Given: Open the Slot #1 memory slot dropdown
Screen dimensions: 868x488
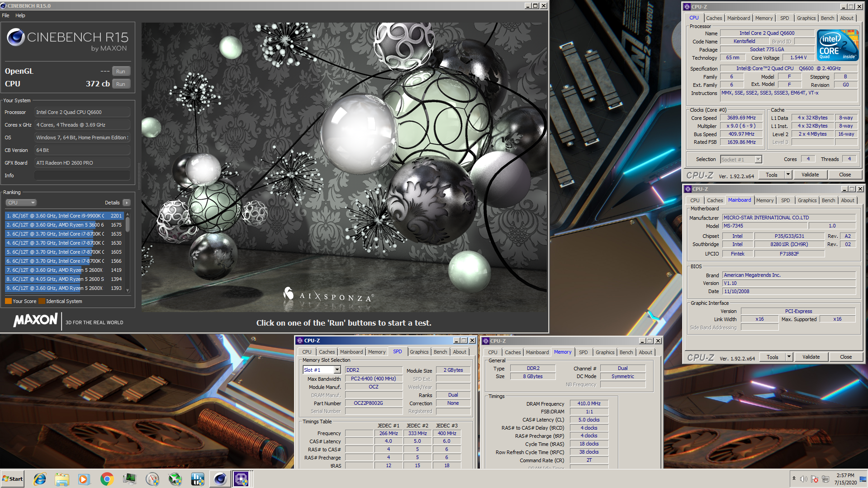Looking at the screenshot, I should [x=337, y=370].
